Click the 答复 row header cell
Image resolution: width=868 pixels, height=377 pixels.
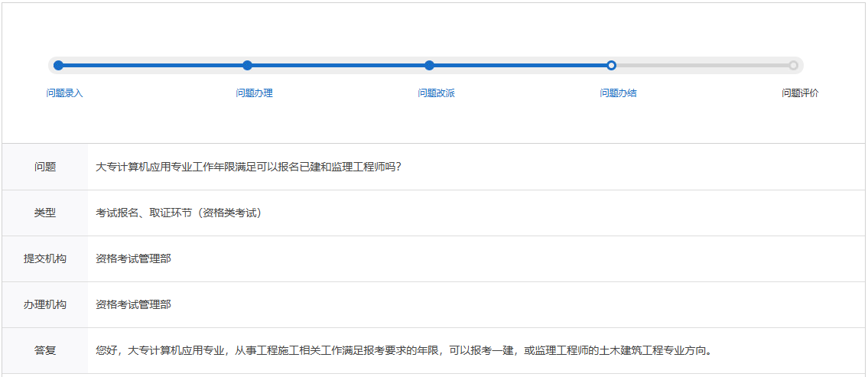pos(45,350)
